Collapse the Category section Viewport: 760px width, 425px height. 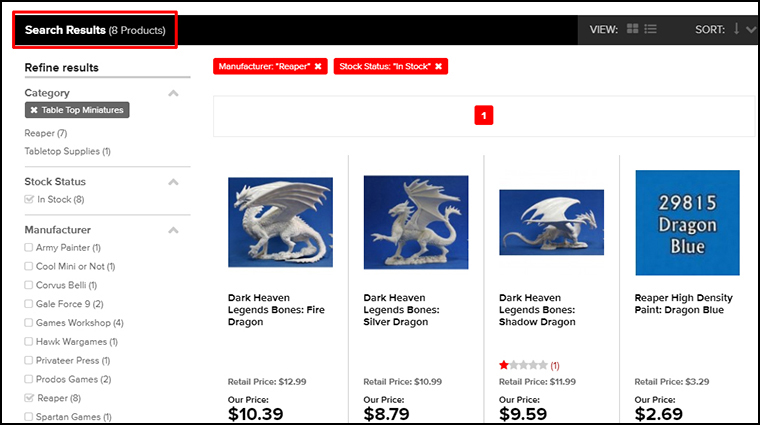[173, 93]
